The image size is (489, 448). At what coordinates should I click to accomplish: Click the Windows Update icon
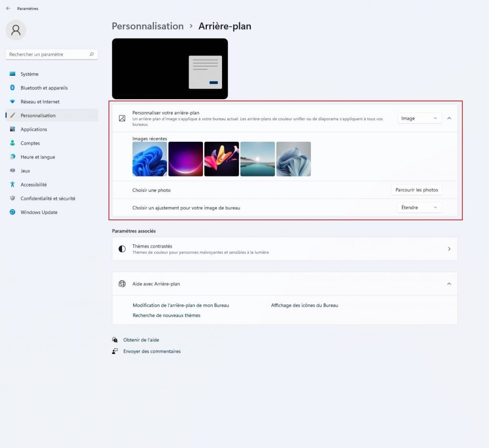coord(12,212)
